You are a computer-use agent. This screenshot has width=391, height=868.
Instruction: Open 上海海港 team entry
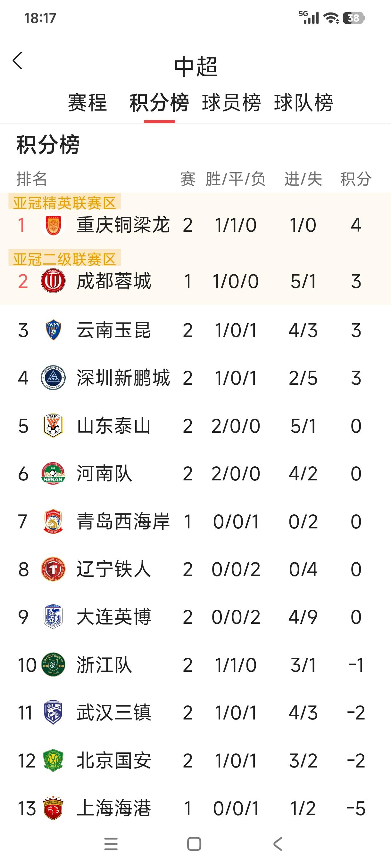114,808
